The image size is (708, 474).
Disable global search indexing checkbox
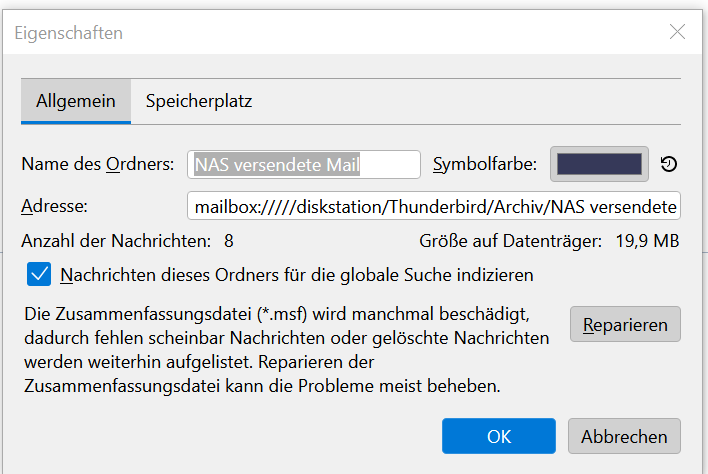[39, 274]
